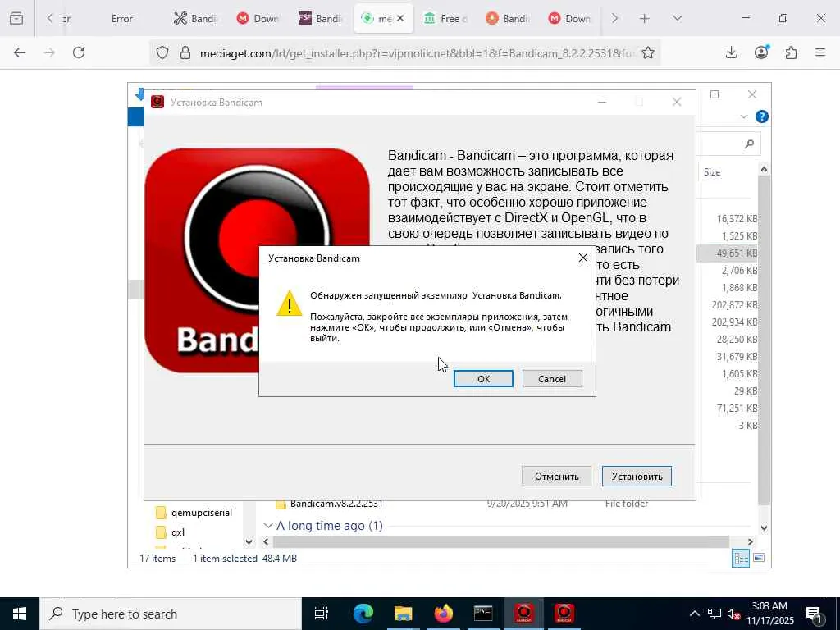Click the padlock site security icon

(x=185, y=53)
